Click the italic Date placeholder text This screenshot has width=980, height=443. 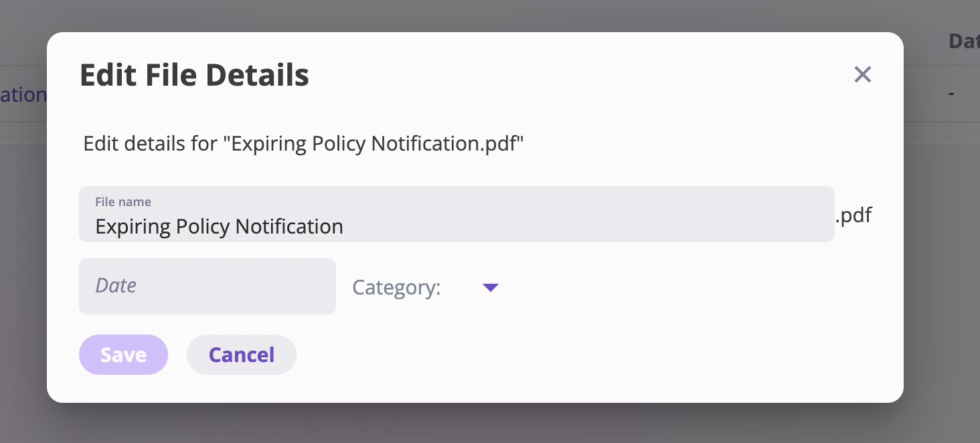pyautogui.click(x=116, y=286)
